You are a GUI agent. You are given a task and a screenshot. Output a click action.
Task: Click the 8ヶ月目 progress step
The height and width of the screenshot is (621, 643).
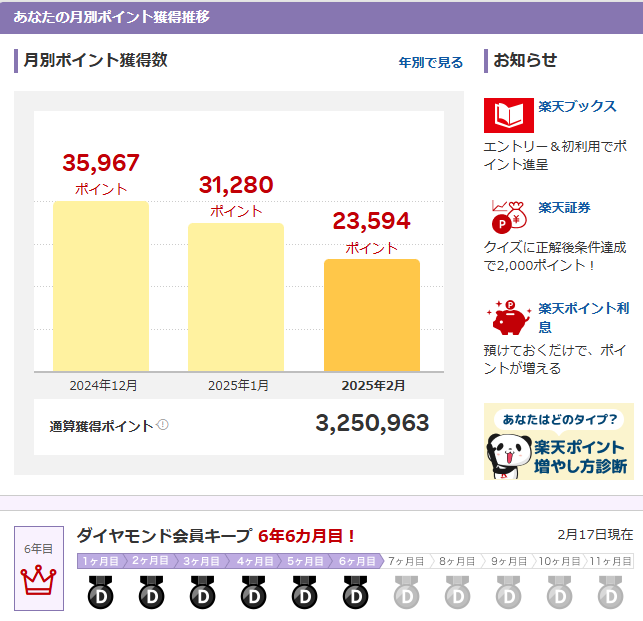coord(457,561)
